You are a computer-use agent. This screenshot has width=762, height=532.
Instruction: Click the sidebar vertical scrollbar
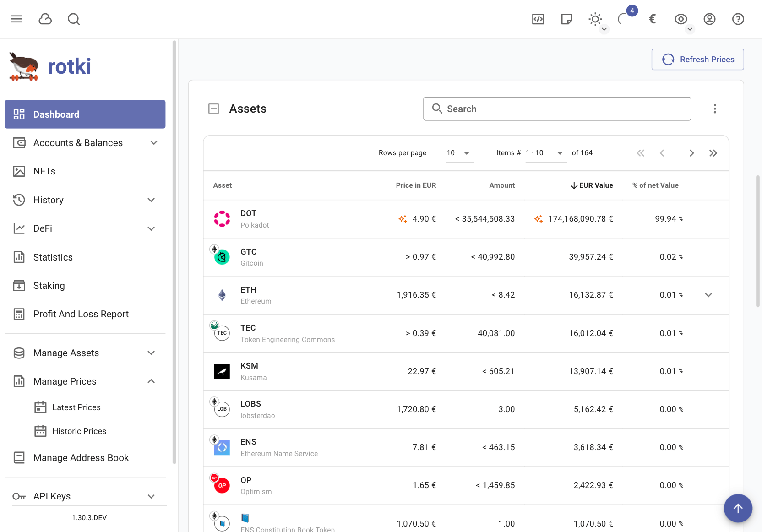(x=174, y=252)
